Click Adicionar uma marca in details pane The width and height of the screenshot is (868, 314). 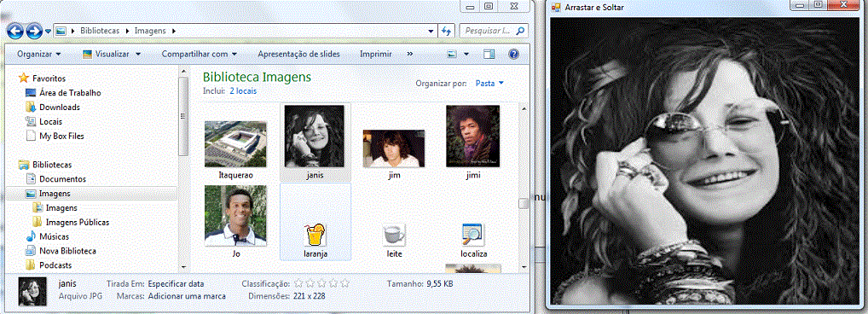(187, 296)
